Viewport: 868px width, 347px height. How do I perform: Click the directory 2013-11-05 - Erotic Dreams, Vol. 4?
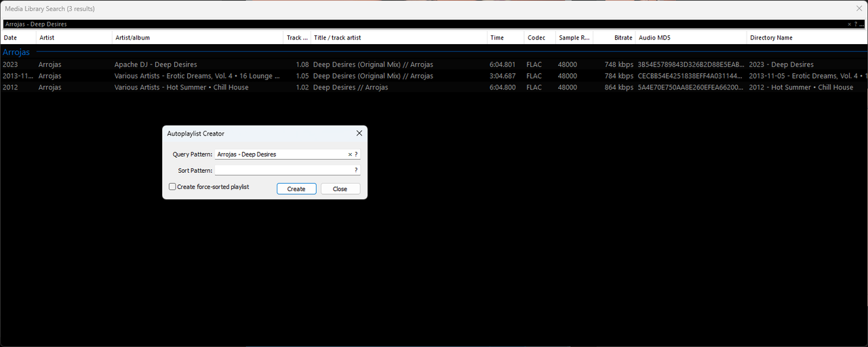point(808,76)
